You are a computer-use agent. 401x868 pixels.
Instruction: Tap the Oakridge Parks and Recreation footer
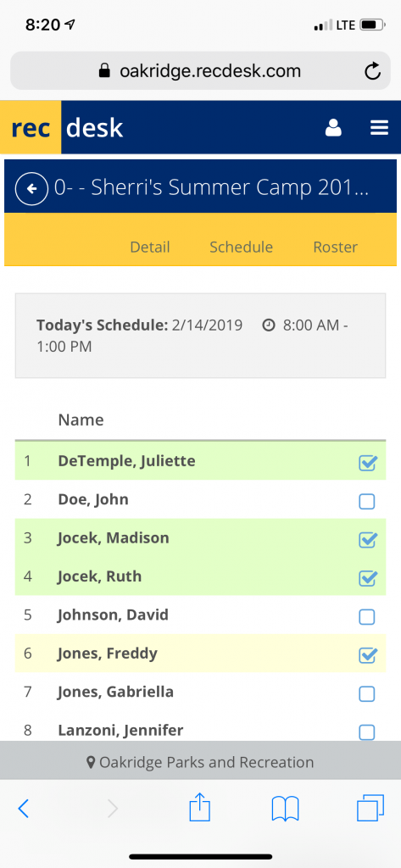coord(200,762)
